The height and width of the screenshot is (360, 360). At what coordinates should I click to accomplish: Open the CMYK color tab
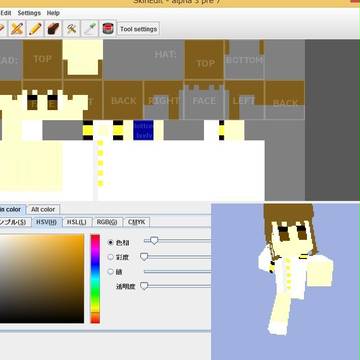(137, 222)
